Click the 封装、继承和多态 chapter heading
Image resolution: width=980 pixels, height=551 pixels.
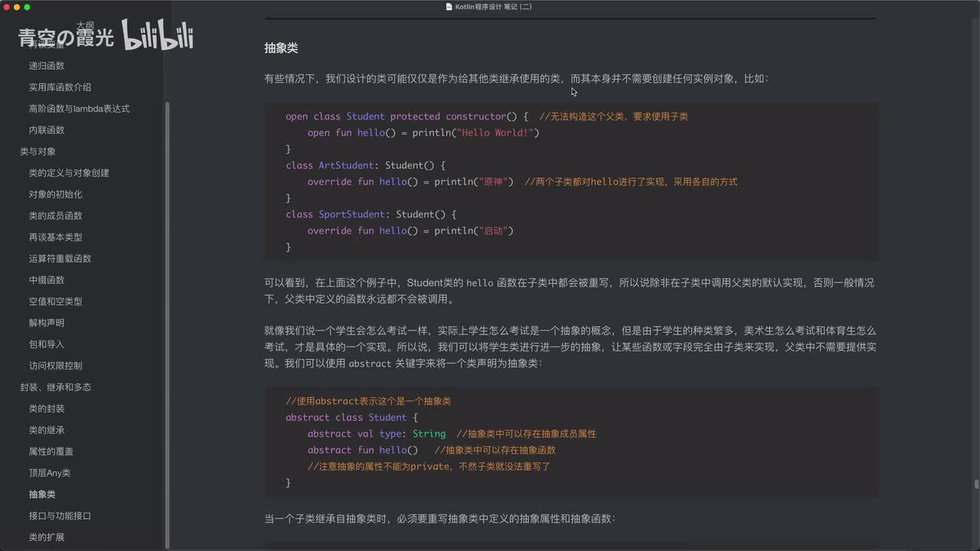(55, 387)
